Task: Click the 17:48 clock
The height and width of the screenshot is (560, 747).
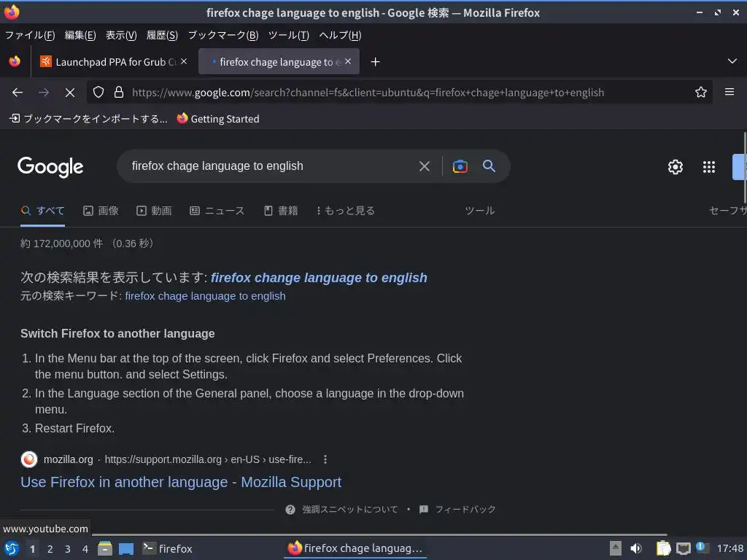Action: (x=729, y=548)
